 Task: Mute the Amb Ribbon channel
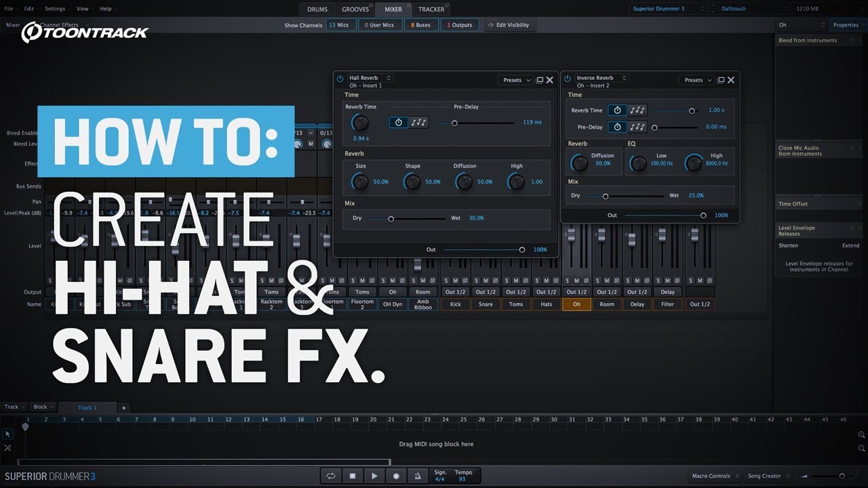422,281
